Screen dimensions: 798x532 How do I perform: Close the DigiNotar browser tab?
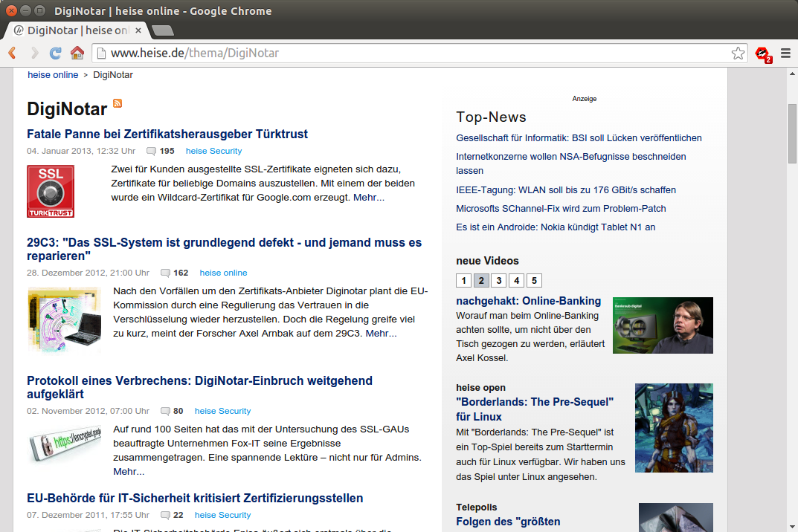pos(138,30)
